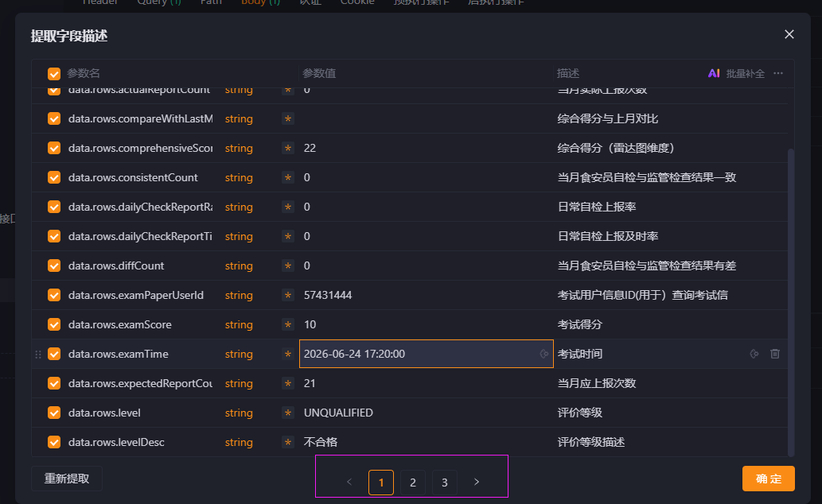Toggle required asterisk for data.rows.examPaperUserId
The image size is (822, 504).
288,296
